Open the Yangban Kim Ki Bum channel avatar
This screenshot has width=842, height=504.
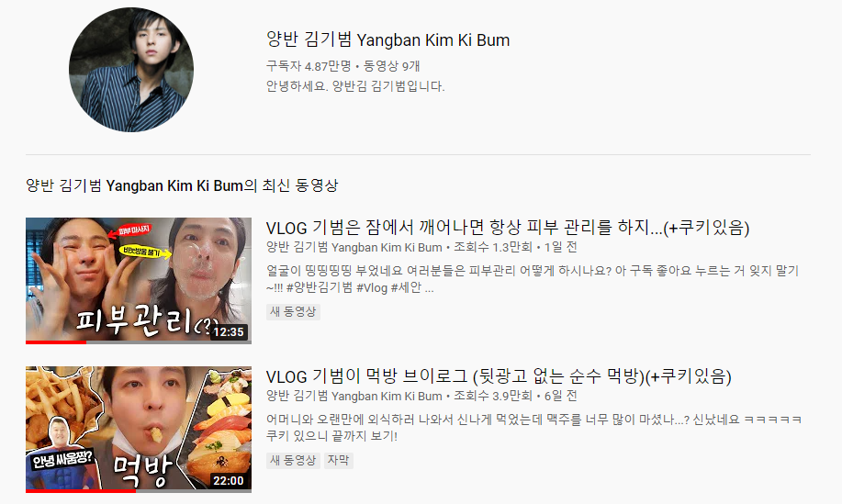click(x=131, y=69)
